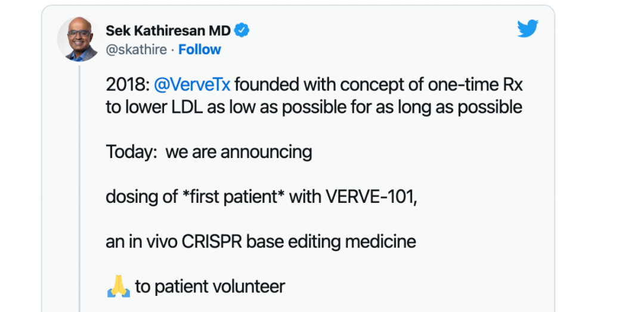Click the Twitter bird logo
644x312 pixels.
[528, 29]
